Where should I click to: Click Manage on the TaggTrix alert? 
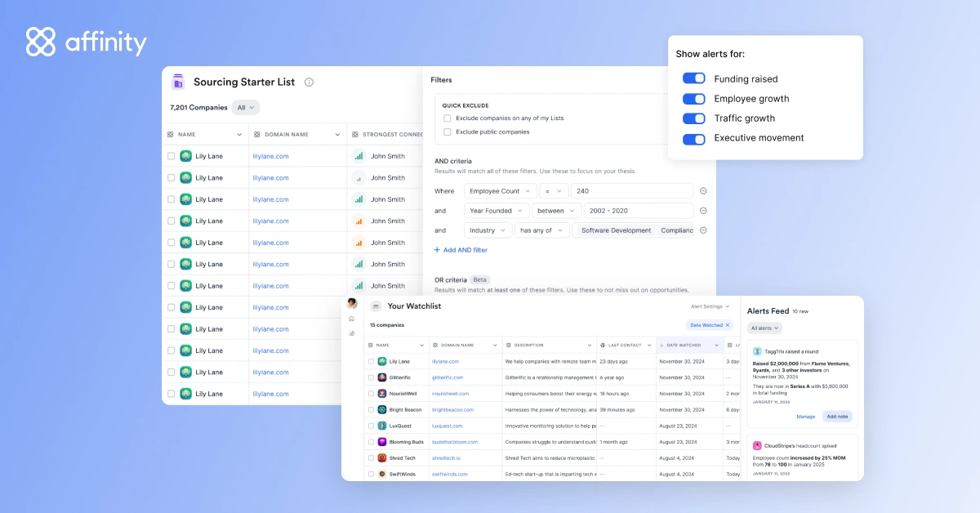pyautogui.click(x=806, y=417)
